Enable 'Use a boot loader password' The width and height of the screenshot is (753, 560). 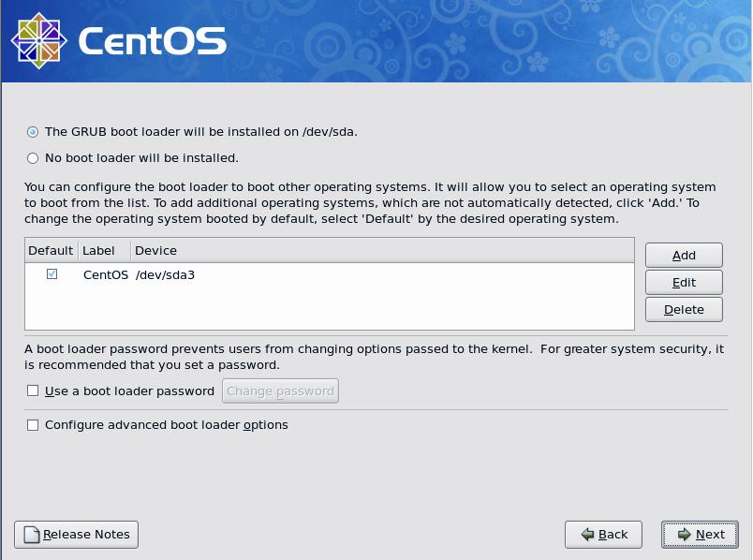[33, 391]
